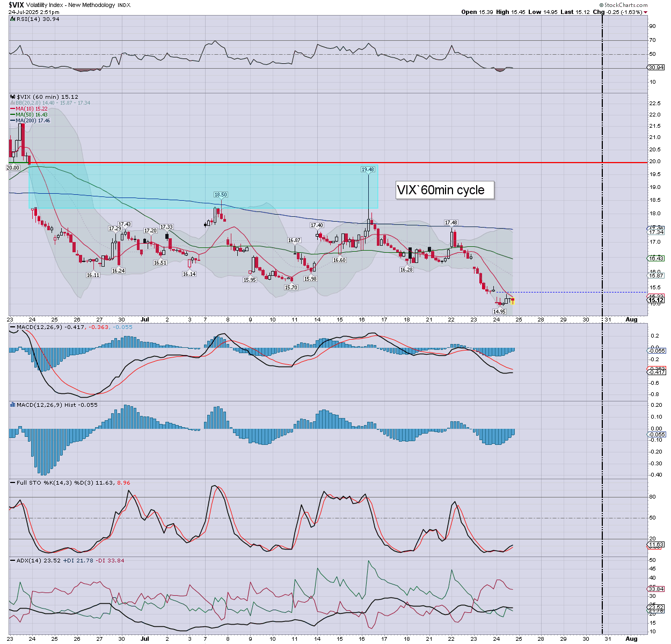Click the MACD Hist bar-chart legend icon

pos(12,405)
